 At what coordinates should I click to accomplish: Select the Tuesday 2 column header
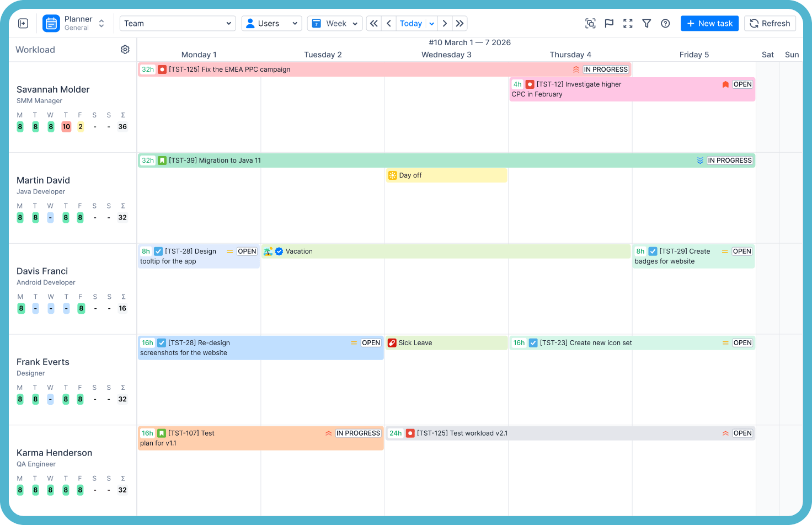(x=323, y=55)
